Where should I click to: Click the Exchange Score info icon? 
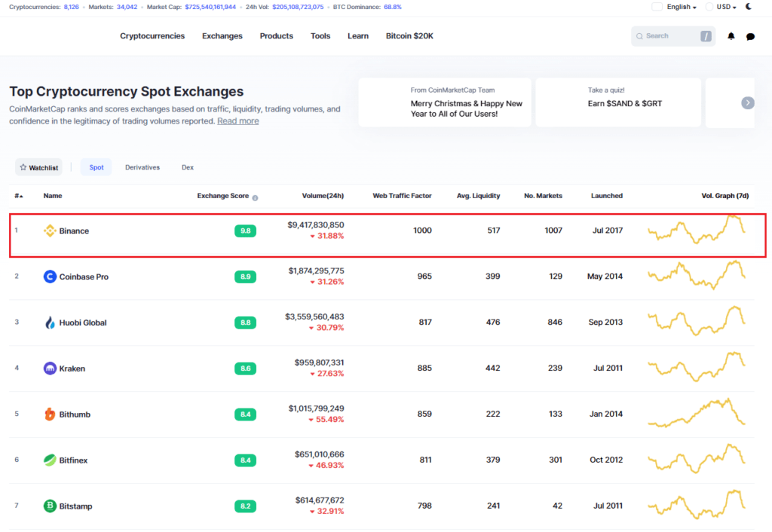(255, 198)
